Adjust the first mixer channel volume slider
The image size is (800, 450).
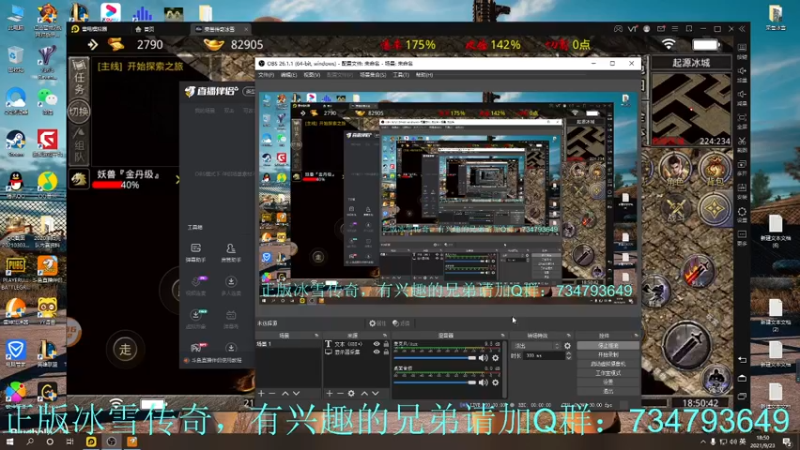coord(435,358)
